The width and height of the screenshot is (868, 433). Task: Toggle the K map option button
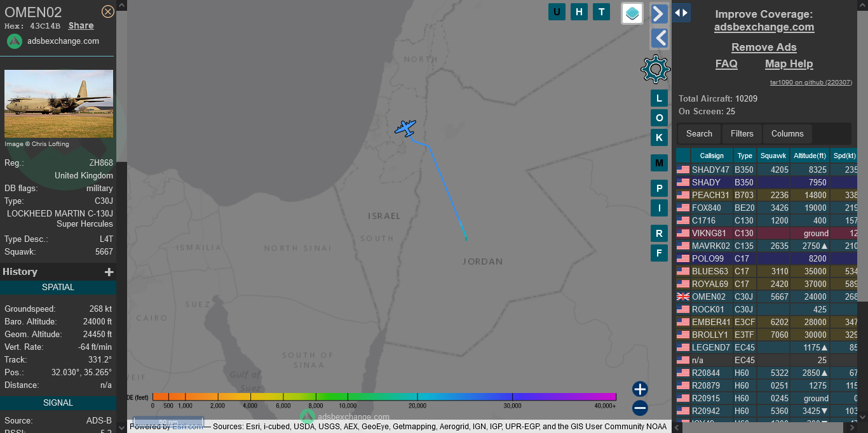tap(659, 138)
